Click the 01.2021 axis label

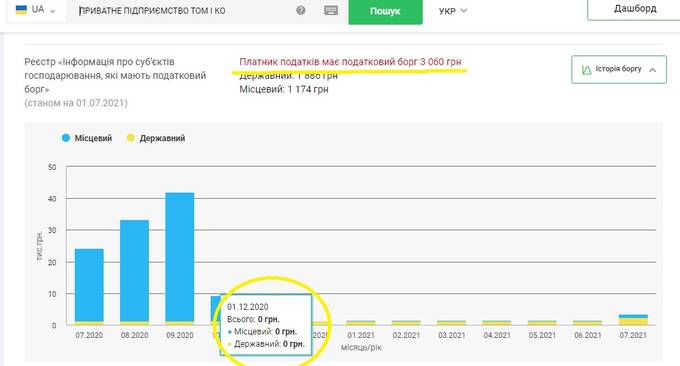361,335
